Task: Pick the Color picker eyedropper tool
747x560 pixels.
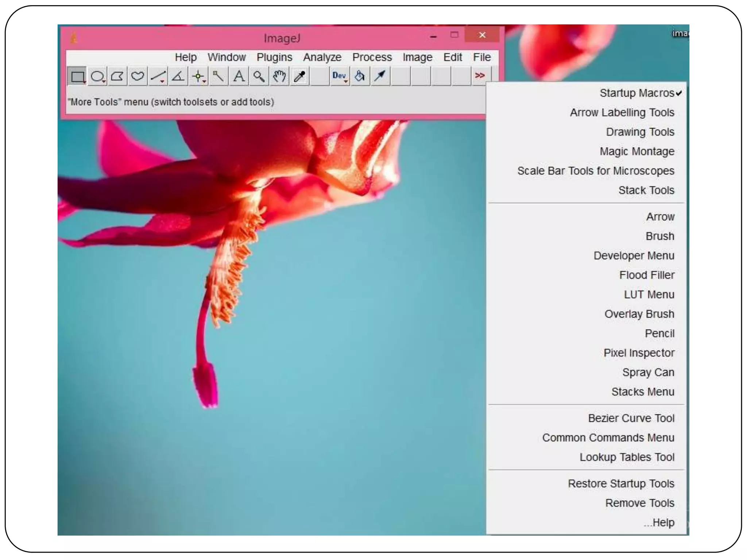Action: tap(299, 76)
